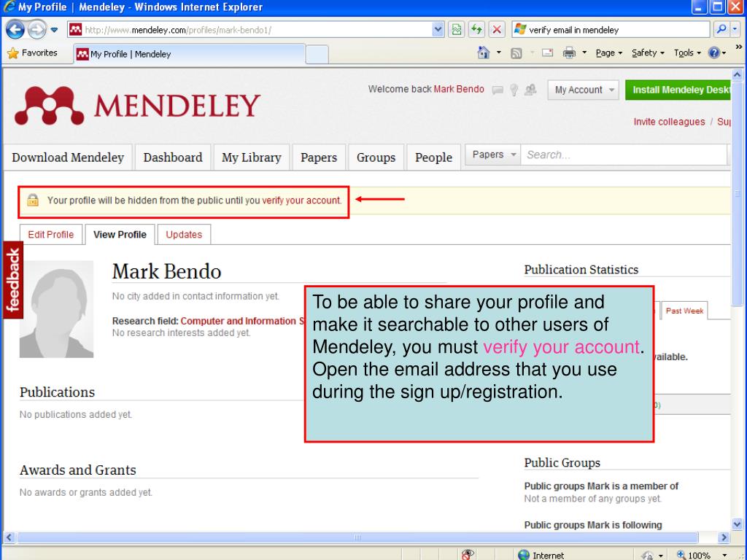
Task: Click Invite colleagues link
Action: [x=669, y=122]
